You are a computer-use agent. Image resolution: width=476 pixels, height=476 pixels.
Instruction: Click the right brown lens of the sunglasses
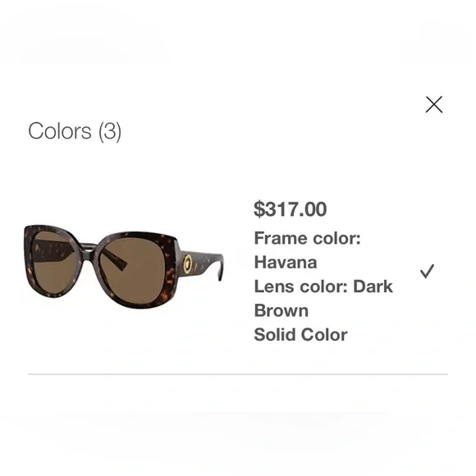[x=134, y=270]
